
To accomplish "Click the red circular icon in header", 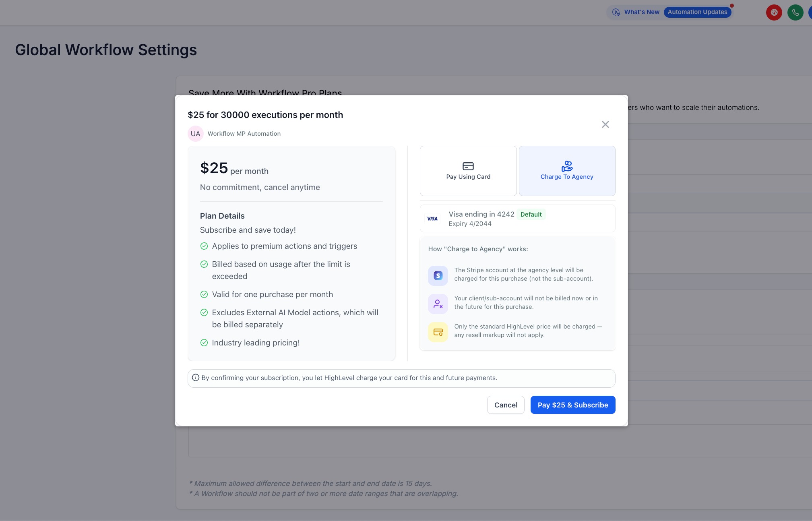I will click(774, 12).
